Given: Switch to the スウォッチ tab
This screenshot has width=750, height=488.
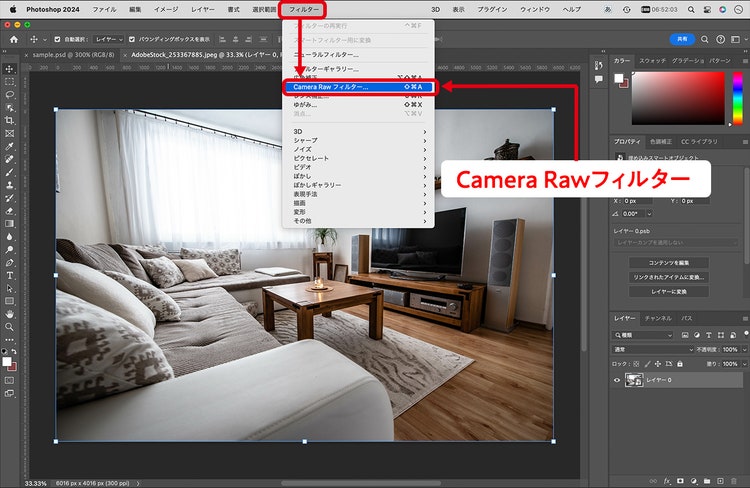Looking at the screenshot, I should click(x=652, y=61).
